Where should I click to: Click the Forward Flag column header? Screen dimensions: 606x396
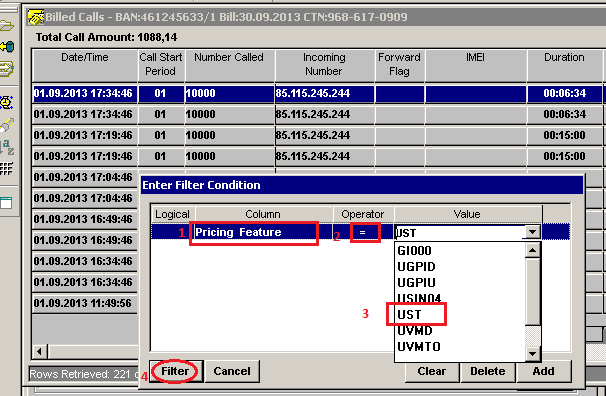[400, 65]
